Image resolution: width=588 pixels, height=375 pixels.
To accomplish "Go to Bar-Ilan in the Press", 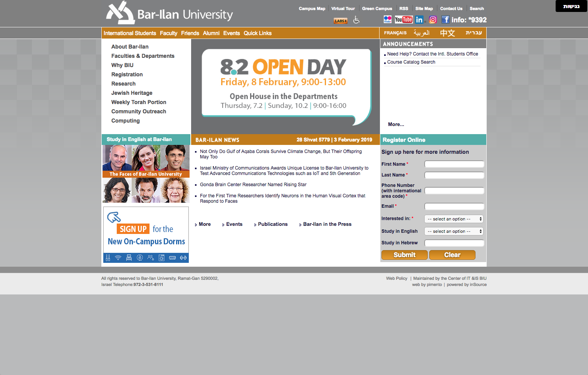I will coord(327,224).
